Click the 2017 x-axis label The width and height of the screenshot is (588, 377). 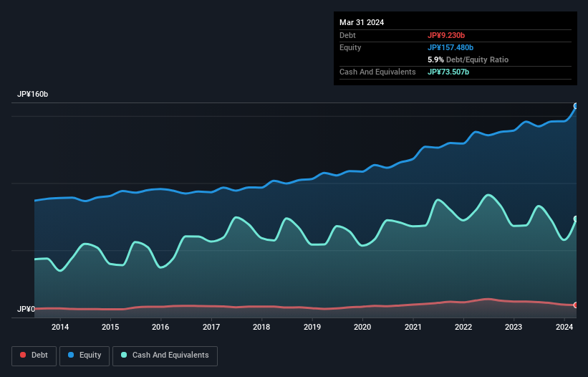(211, 327)
